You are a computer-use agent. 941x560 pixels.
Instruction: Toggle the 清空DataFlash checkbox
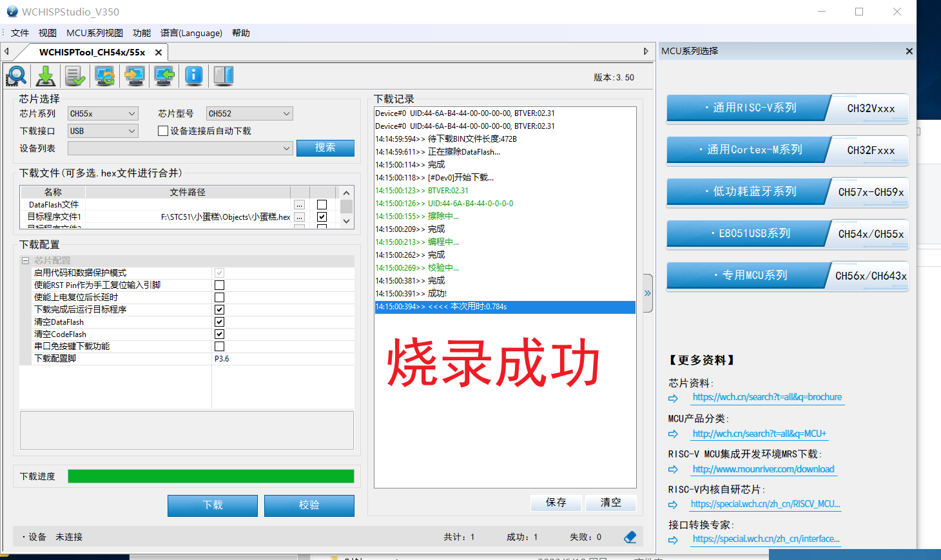[x=219, y=322]
